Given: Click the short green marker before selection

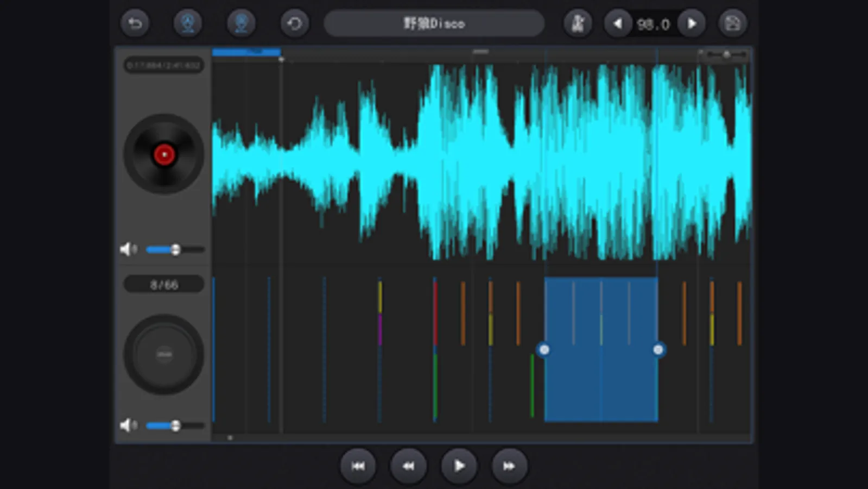Looking at the screenshot, I should click(532, 385).
